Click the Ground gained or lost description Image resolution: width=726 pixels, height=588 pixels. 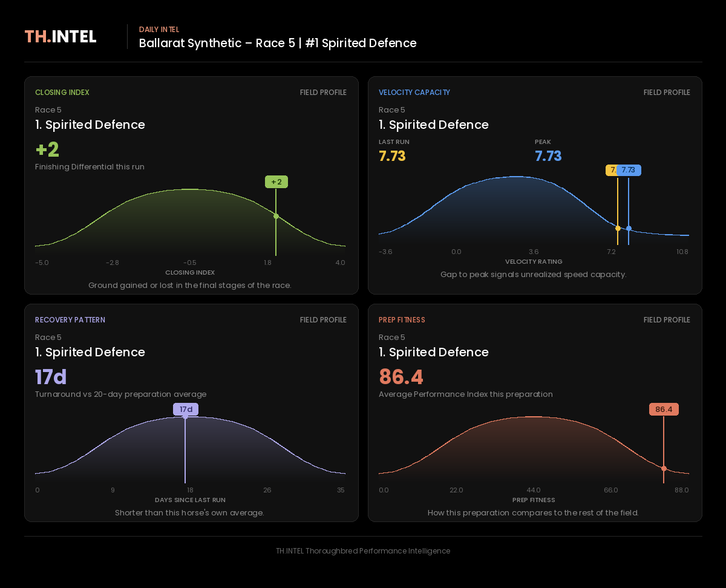[190, 286]
